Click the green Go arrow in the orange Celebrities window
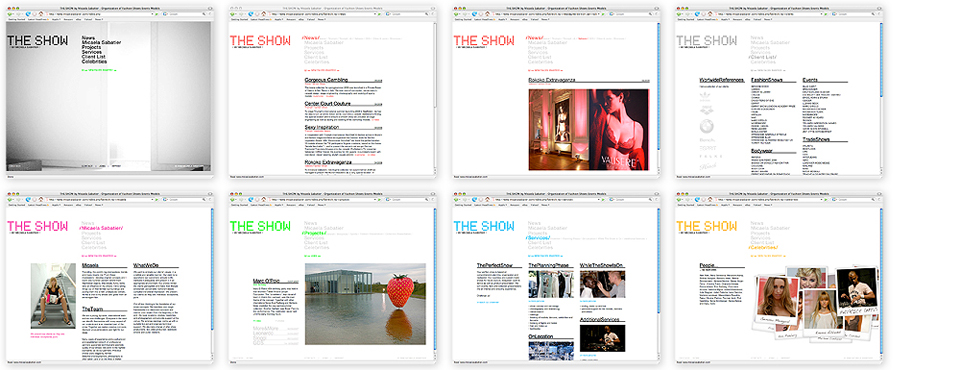Screen dimensions: 960x370 click(x=826, y=200)
